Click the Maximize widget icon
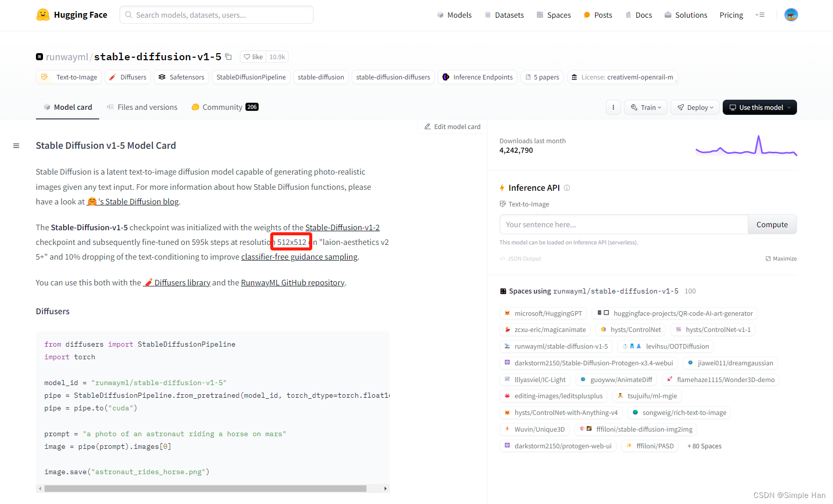833x504 pixels. coord(781,259)
